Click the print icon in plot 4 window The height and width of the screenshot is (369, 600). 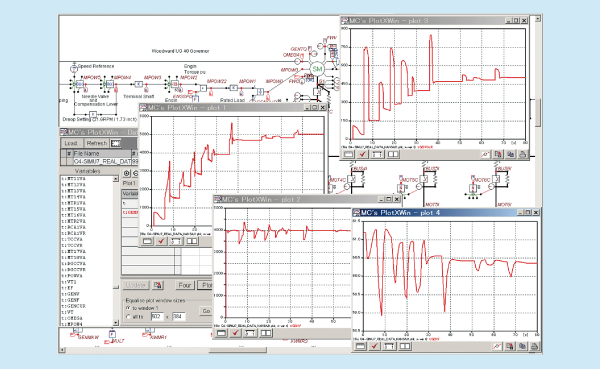(535, 346)
